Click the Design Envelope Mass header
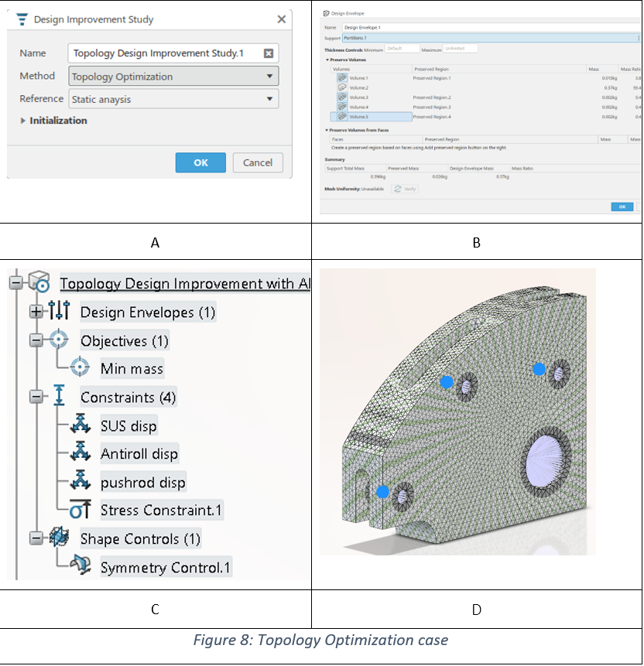The width and height of the screenshot is (644, 666). click(x=478, y=169)
